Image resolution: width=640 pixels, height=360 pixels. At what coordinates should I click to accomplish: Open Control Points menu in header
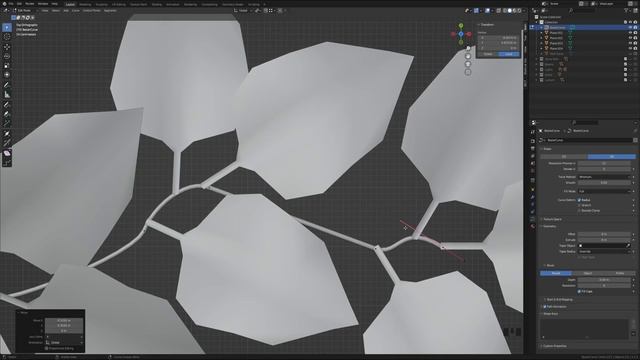pyautogui.click(x=91, y=10)
